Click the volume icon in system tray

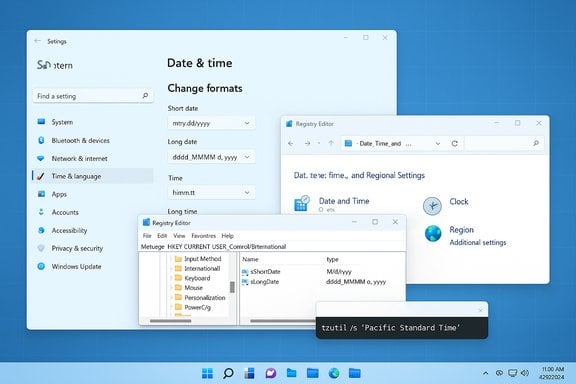(525, 373)
